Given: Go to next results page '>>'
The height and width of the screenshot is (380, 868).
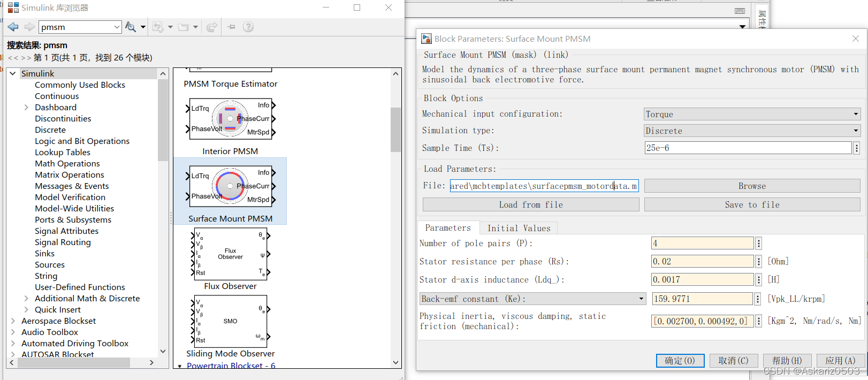Looking at the screenshot, I should tap(26, 58).
